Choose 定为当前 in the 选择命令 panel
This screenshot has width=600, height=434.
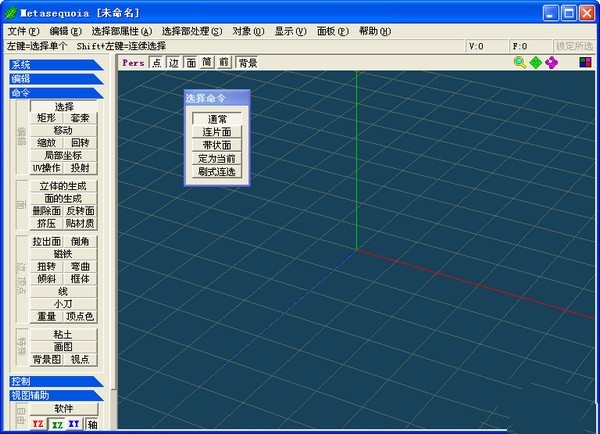tap(217, 158)
